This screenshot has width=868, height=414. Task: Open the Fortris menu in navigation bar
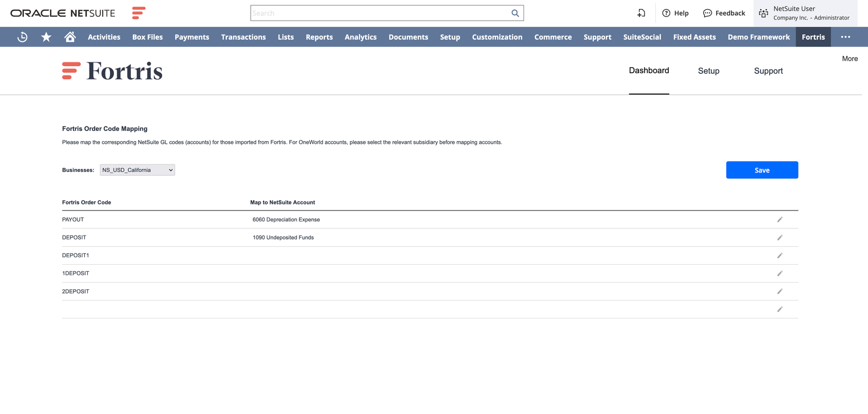[x=814, y=37]
